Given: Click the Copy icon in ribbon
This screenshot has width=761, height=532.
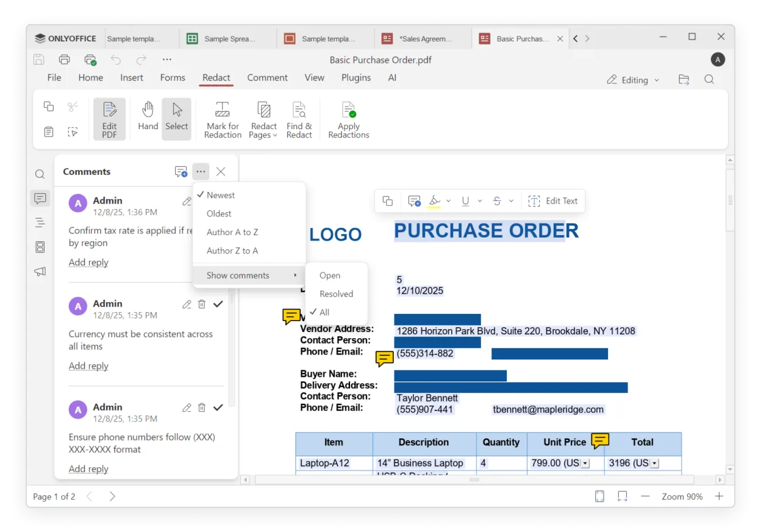Looking at the screenshot, I should click(x=49, y=107).
